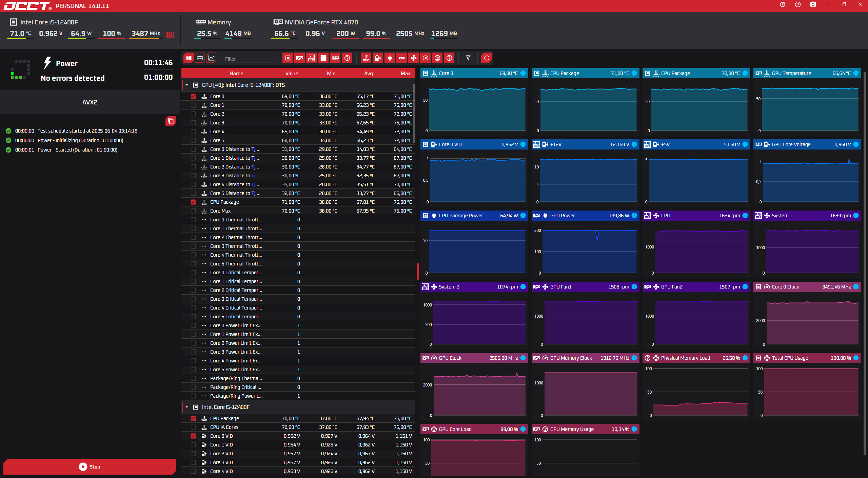Check the Core 1 temperature checkbox

pos(193,105)
